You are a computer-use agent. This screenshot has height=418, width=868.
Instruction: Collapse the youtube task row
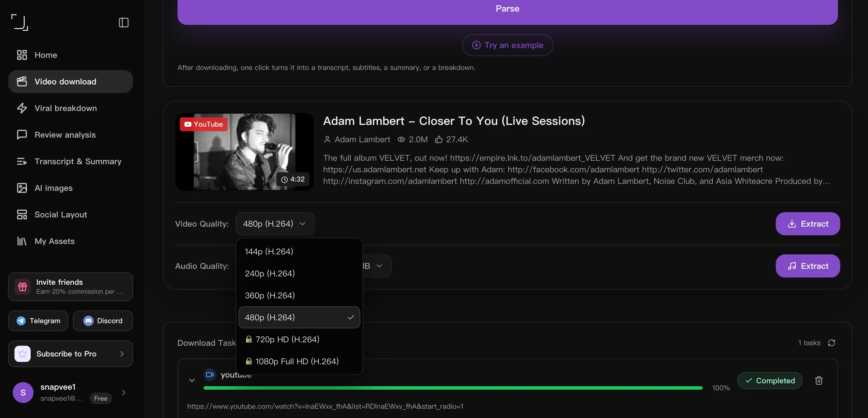(192, 381)
